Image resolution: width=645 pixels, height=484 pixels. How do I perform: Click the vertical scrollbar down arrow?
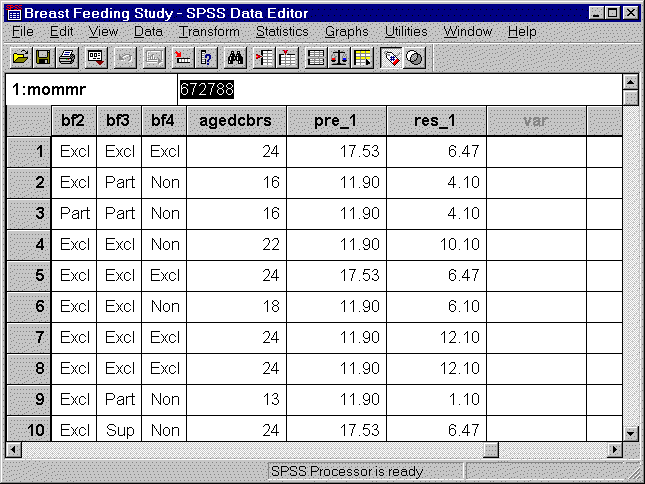pos(630,432)
